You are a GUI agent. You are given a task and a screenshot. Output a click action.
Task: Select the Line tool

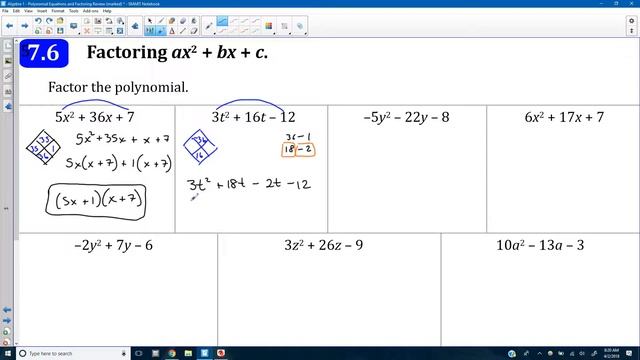(x=183, y=31)
